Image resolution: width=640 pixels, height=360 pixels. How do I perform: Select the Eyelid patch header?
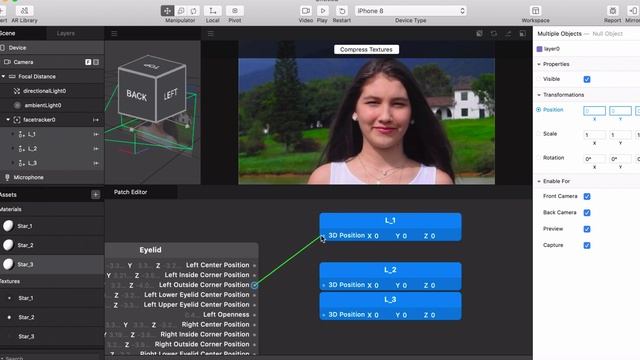181,250
